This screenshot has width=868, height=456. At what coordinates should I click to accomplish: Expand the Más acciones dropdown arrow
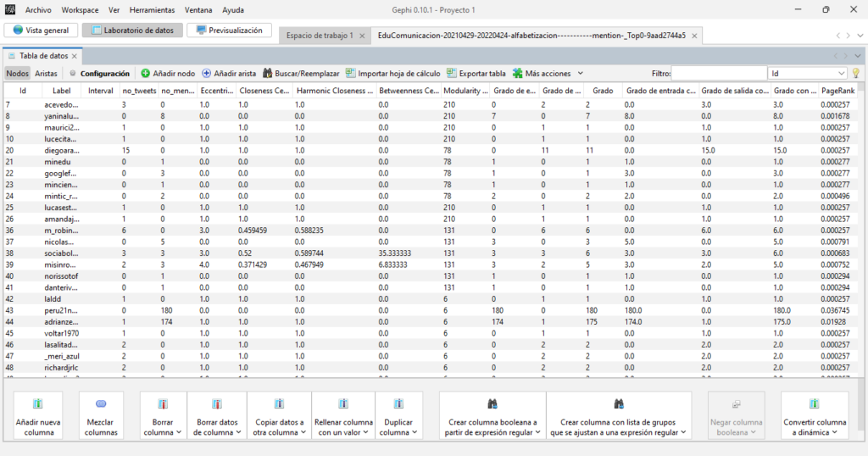pyautogui.click(x=580, y=73)
